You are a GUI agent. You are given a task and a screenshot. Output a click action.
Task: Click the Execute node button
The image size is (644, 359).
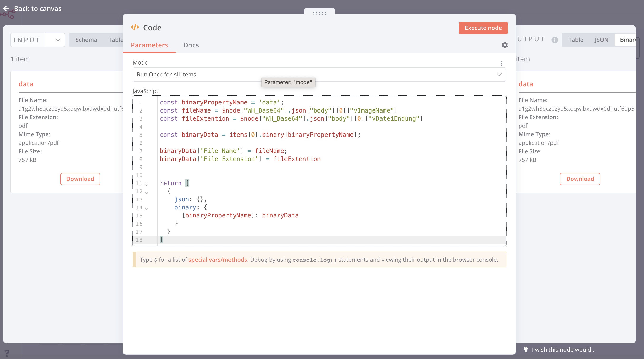coord(483,28)
